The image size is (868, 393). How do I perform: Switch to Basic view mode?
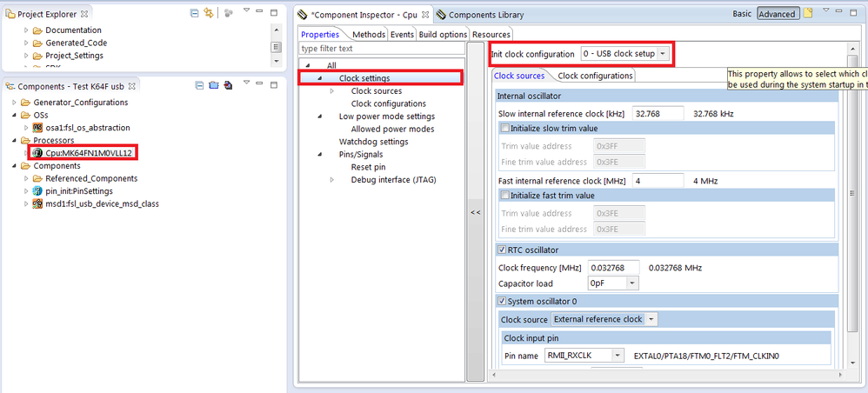click(742, 14)
